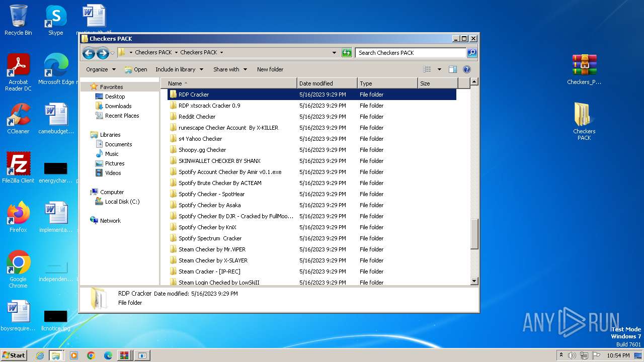Click the Google Chrome desktop icon
The width and height of the screenshot is (644, 362).
(x=18, y=269)
